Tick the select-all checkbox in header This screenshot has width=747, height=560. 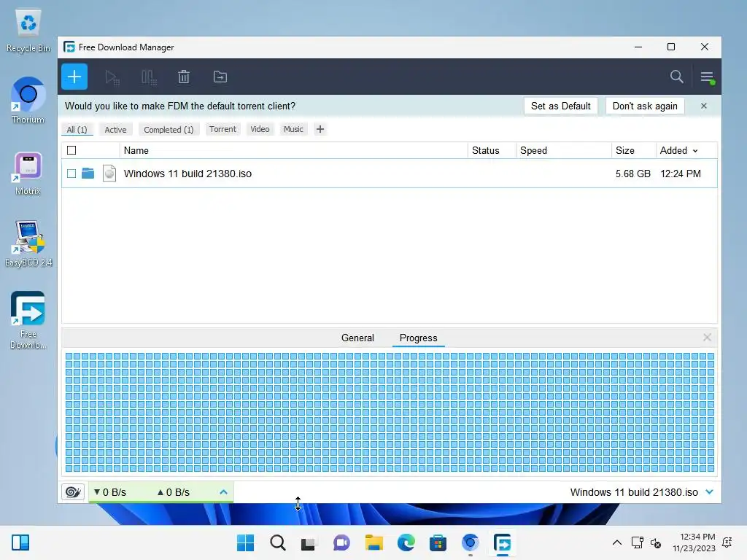[x=71, y=150]
